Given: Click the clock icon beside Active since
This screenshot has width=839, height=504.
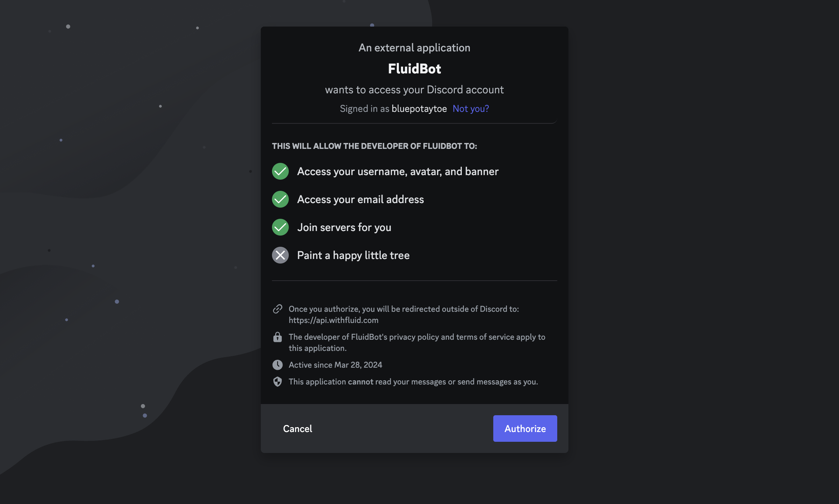Looking at the screenshot, I should [278, 365].
